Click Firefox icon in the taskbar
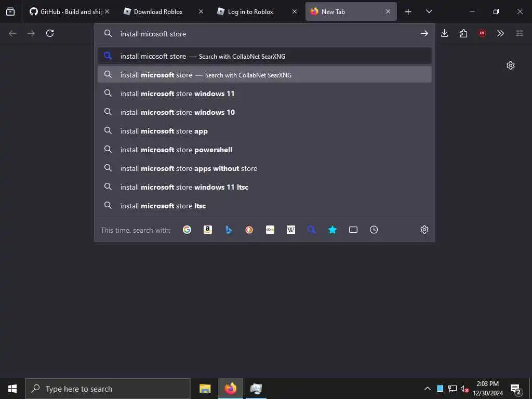This screenshot has height=399, width=532. pyautogui.click(x=230, y=389)
